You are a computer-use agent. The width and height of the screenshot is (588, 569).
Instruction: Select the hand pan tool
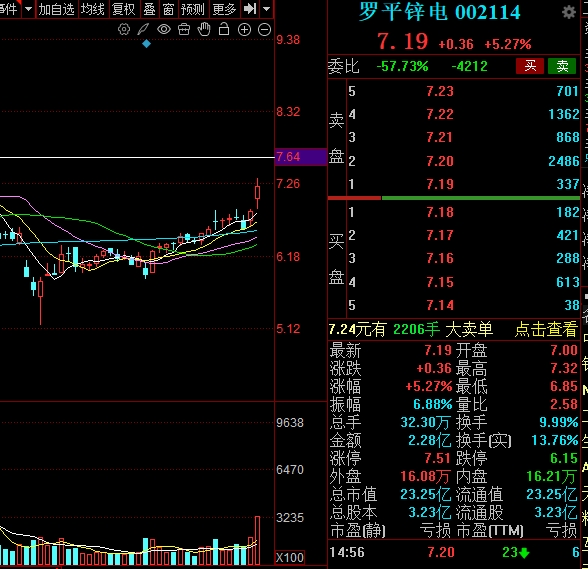coord(204,29)
